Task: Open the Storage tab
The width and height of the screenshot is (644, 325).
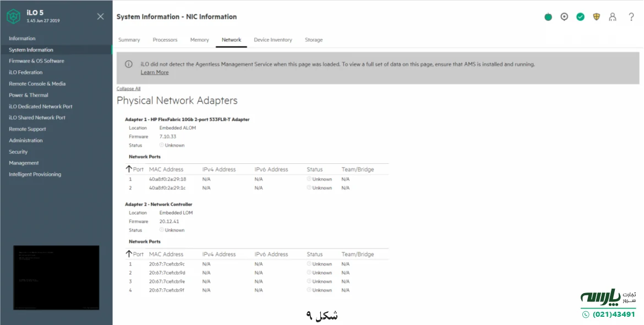Action: (314, 40)
